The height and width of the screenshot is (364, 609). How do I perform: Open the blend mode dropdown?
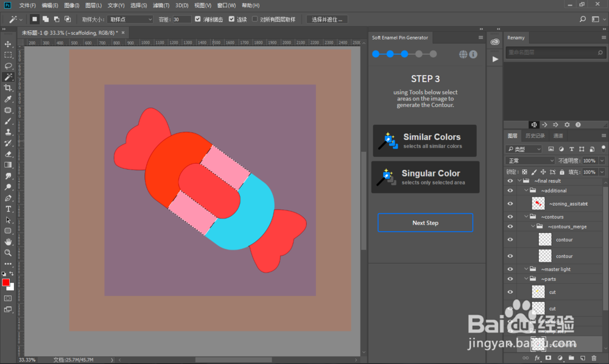coord(530,161)
